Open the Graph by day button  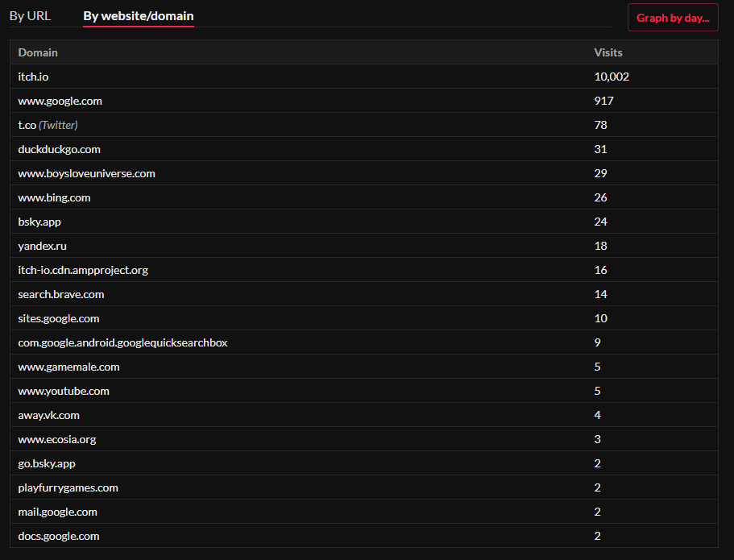tap(672, 18)
